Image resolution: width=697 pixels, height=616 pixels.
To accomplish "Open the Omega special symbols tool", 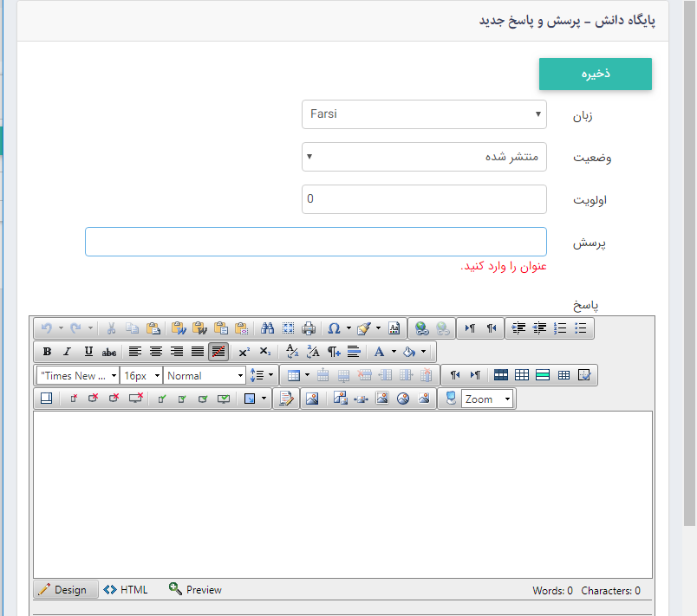I will (x=334, y=328).
